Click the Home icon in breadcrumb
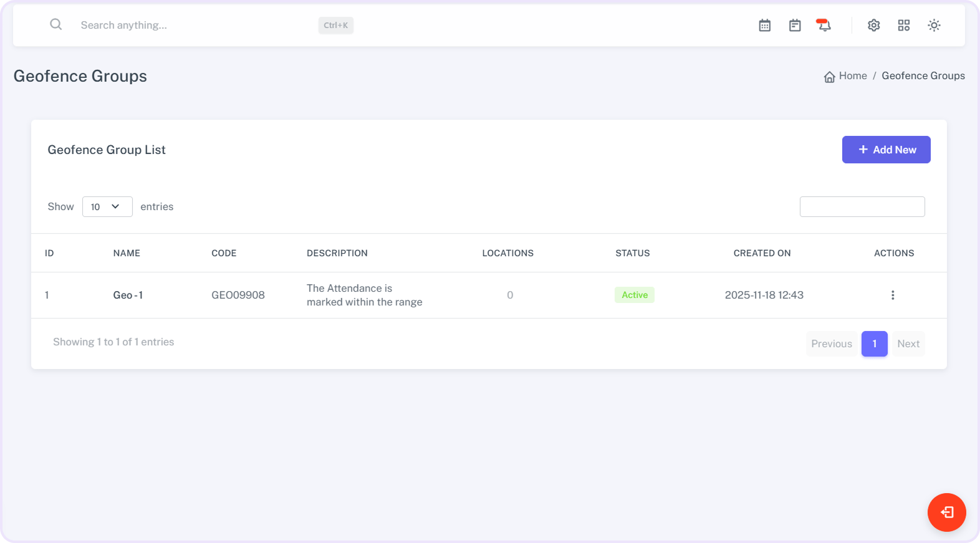Viewport: 980px width, 543px height. point(829,77)
